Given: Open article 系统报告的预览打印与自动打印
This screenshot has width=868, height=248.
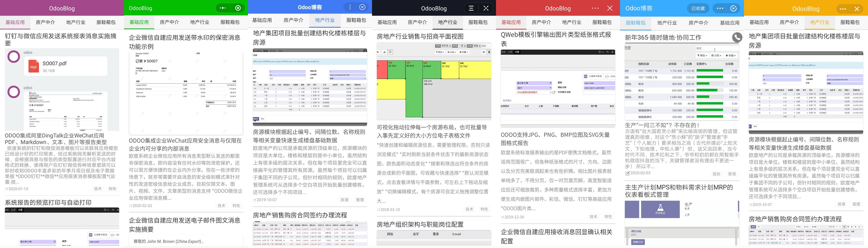Looking at the screenshot, I should point(48,203).
